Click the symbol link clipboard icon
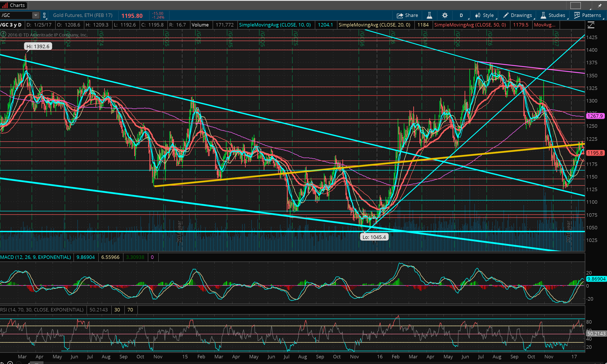 (44, 15)
